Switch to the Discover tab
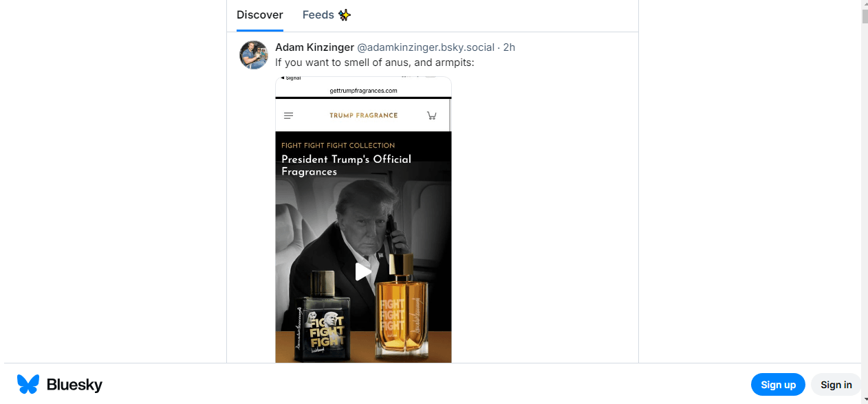The image size is (868, 404). click(x=259, y=15)
